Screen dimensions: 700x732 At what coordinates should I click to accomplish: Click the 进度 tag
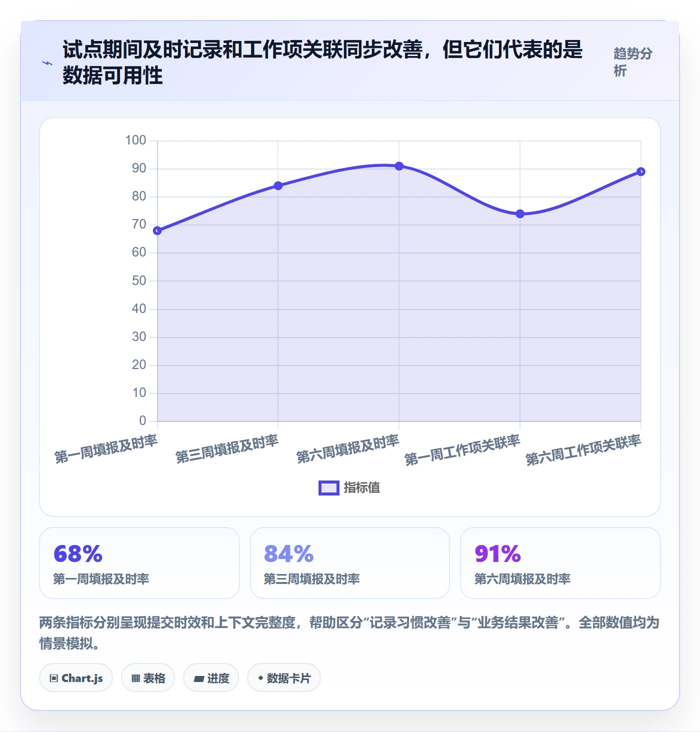211,678
